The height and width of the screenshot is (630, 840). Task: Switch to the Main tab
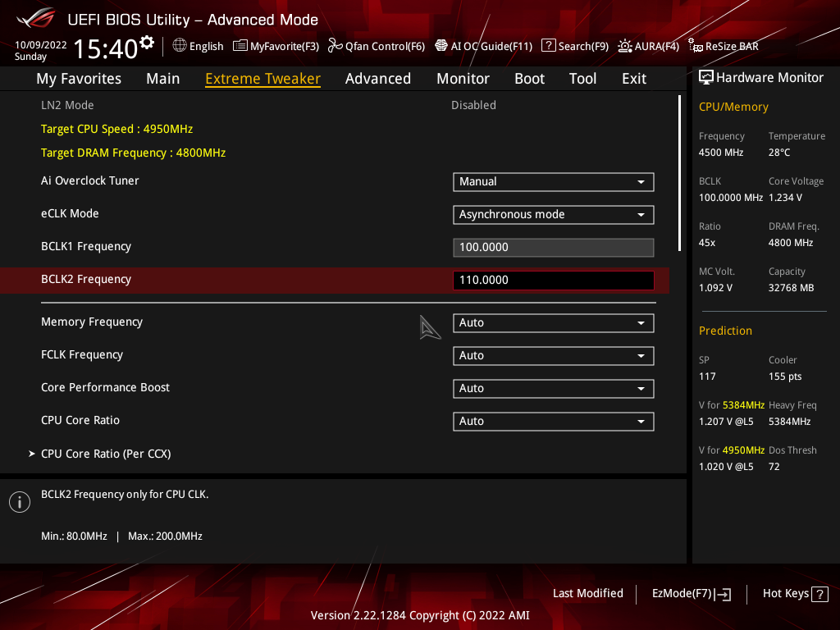(x=163, y=79)
